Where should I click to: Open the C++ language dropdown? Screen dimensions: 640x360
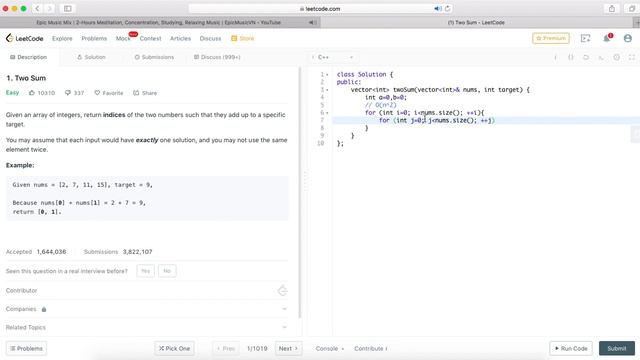click(333, 57)
